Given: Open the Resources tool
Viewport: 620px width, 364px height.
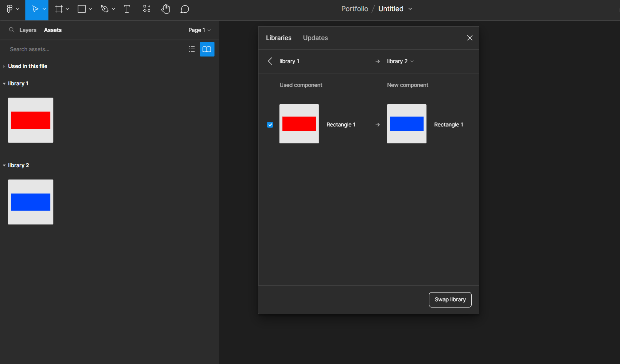Looking at the screenshot, I should tap(147, 9).
